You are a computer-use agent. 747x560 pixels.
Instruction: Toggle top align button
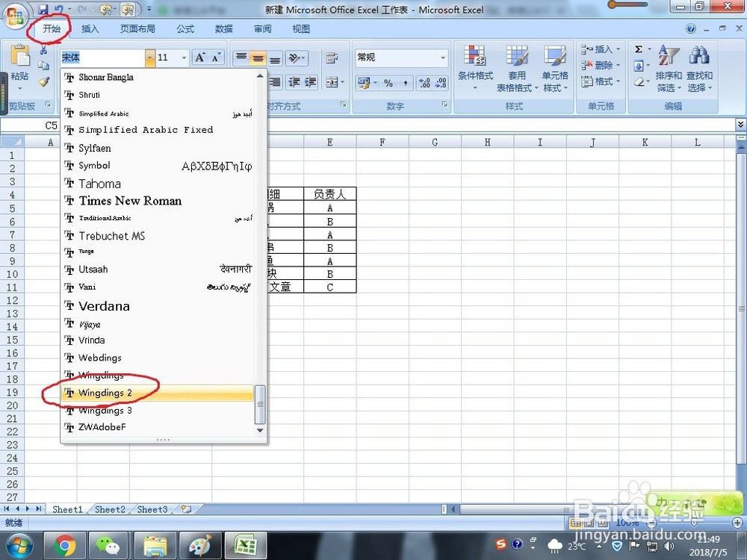click(241, 58)
